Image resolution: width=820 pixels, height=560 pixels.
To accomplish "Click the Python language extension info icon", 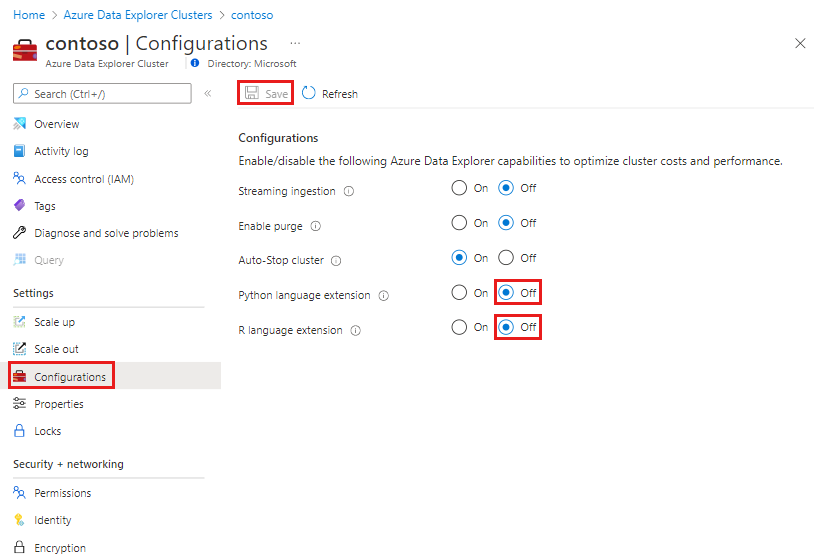I will coord(384,296).
